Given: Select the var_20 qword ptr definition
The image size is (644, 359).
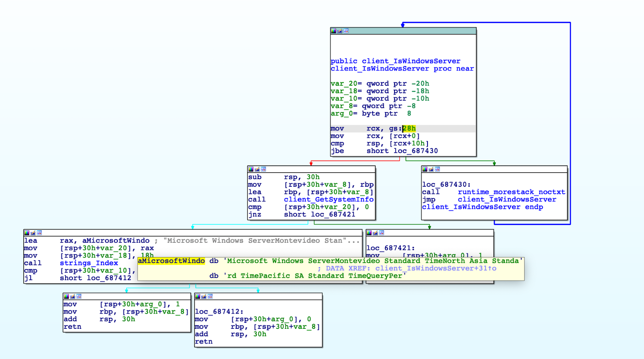Looking at the screenshot, I should 380,84.
